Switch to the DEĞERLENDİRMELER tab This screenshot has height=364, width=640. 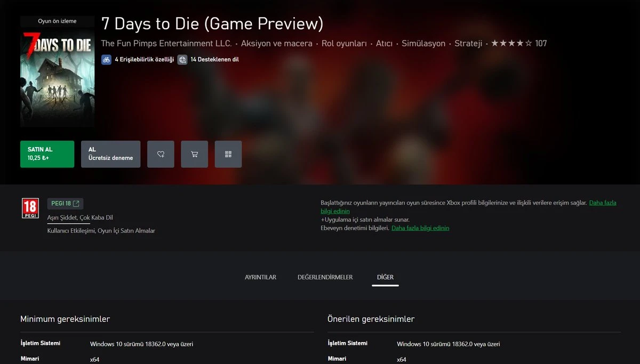tap(325, 277)
